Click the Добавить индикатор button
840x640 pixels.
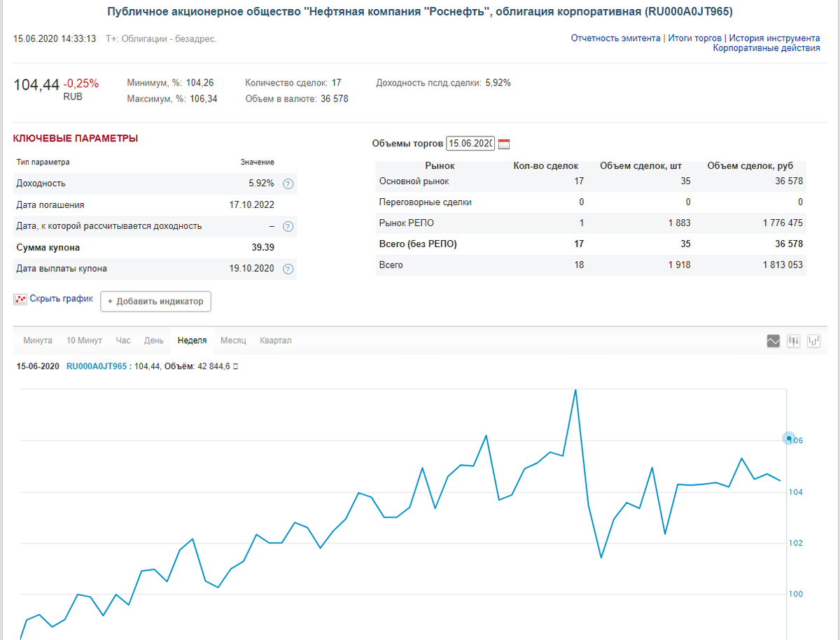[x=155, y=302]
